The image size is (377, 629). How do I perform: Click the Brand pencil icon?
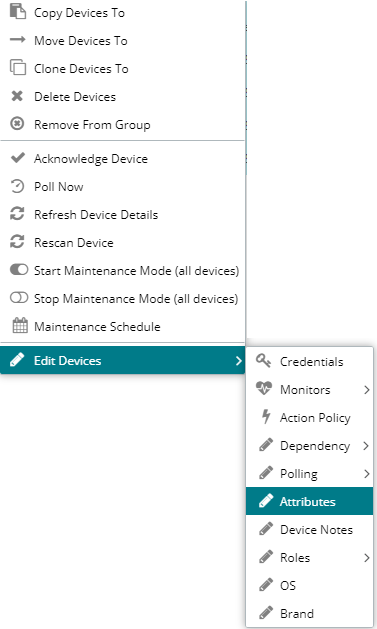coord(266,613)
